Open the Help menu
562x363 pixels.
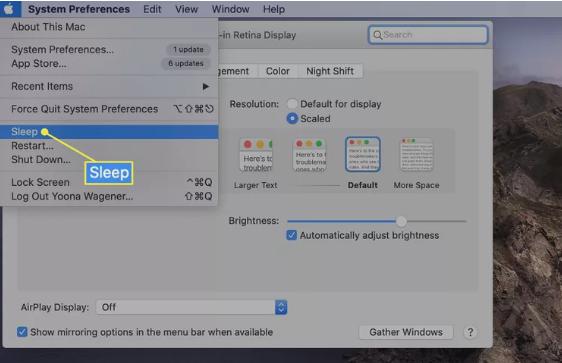(x=274, y=9)
